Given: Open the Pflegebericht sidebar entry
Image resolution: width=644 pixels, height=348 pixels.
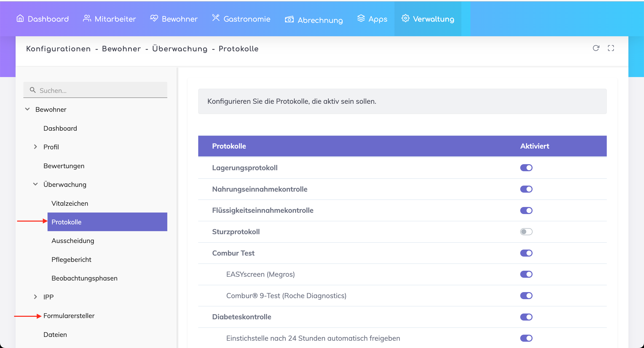Looking at the screenshot, I should click(x=71, y=260).
